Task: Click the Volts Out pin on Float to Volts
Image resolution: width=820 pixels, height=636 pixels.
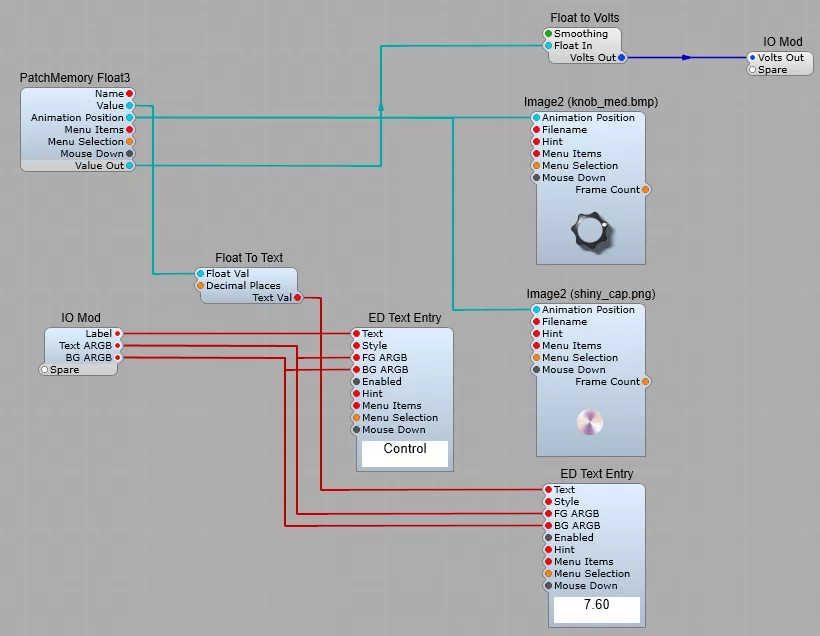Action: [x=622, y=58]
